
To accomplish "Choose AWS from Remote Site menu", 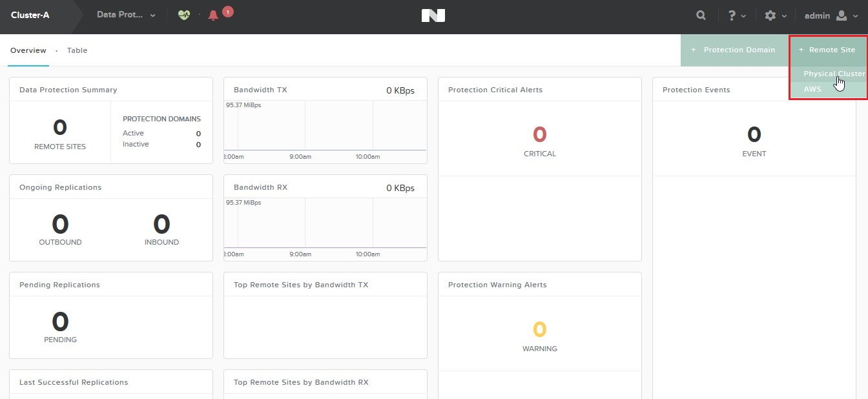I will pos(812,89).
